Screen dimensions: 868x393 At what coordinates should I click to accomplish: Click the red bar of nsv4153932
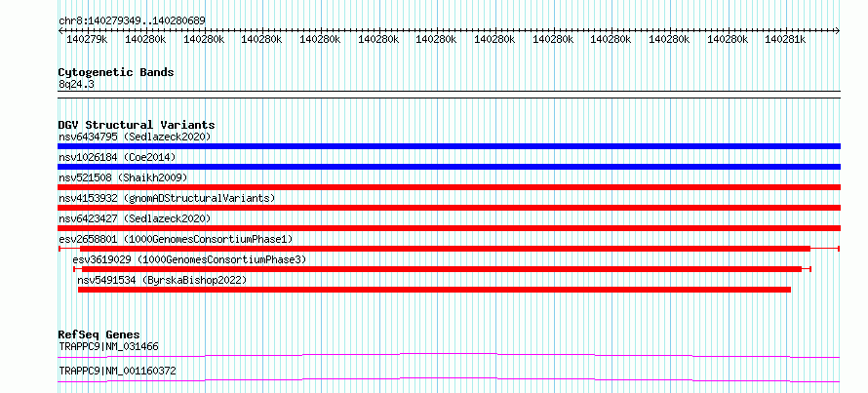coord(449,208)
